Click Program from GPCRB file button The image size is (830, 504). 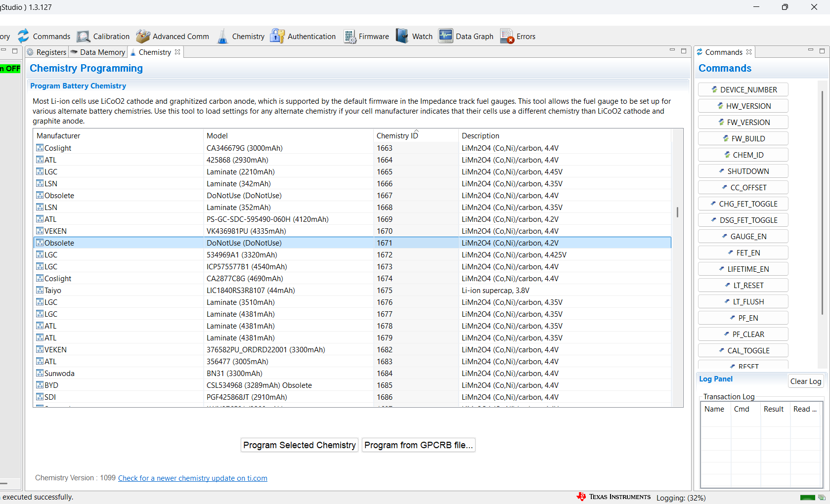pyautogui.click(x=419, y=445)
